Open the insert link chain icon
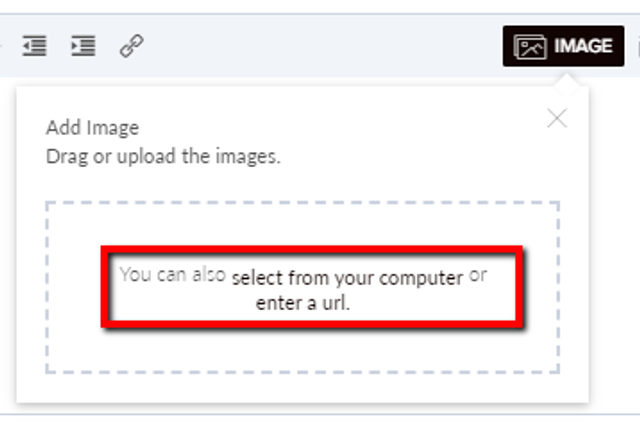Viewport: 640px width, 424px height. pos(131,46)
